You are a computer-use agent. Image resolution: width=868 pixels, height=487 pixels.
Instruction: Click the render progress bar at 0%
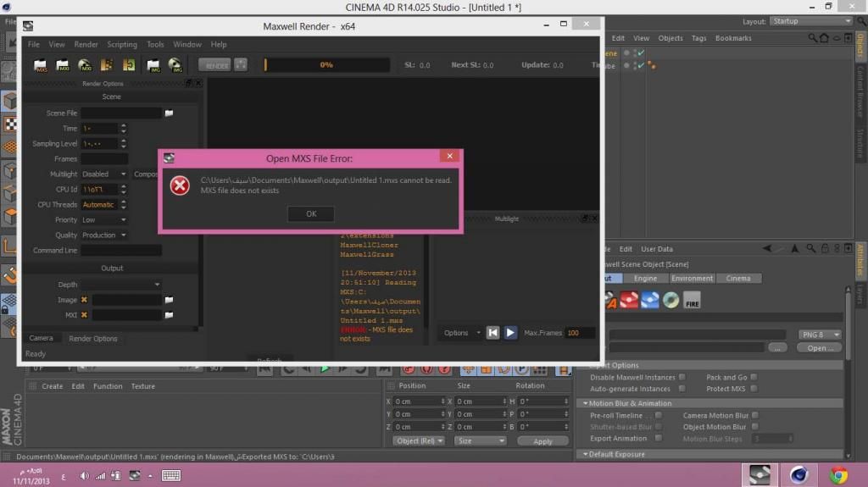(326, 64)
